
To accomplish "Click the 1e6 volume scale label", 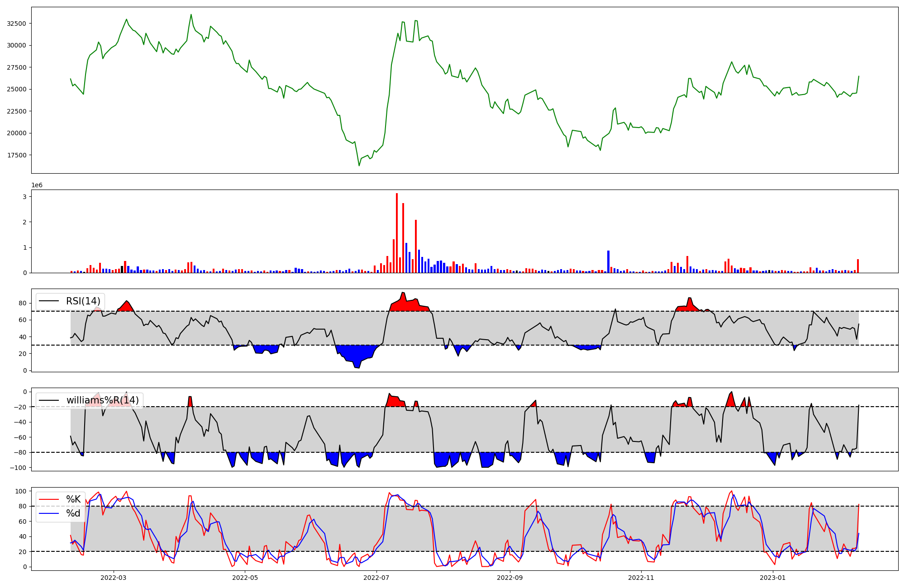I will [37, 185].
